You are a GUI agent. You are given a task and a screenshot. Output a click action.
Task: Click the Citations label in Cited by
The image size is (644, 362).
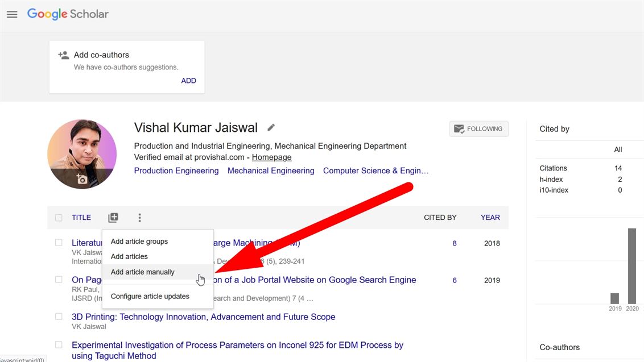[x=553, y=168]
